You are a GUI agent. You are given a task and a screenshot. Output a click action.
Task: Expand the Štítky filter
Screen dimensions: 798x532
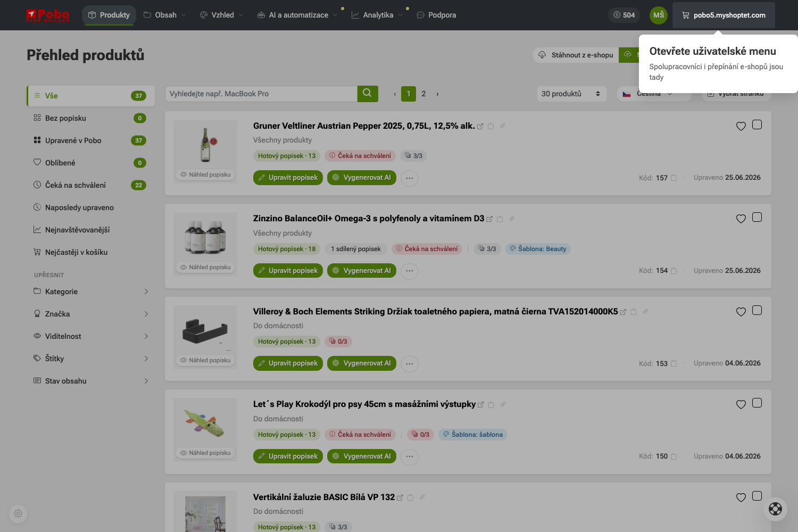[90, 359]
